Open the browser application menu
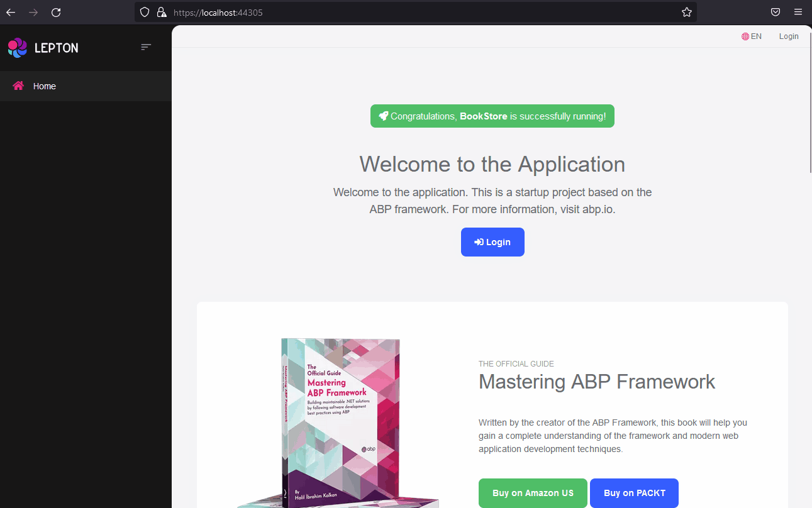The height and width of the screenshot is (508, 812). [x=798, y=12]
